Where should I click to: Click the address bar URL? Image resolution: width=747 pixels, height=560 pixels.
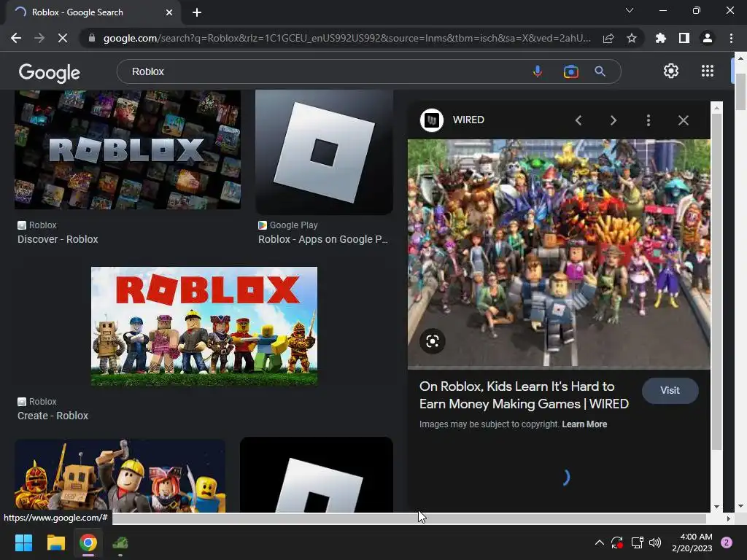(347, 38)
